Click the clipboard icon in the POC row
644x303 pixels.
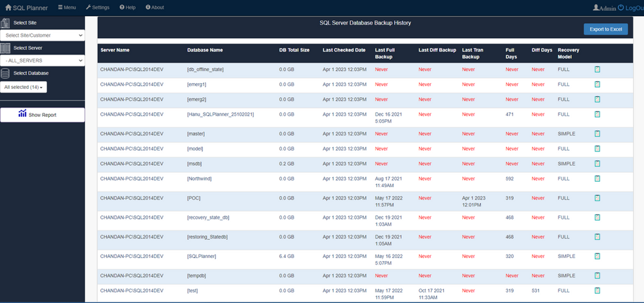tap(597, 198)
